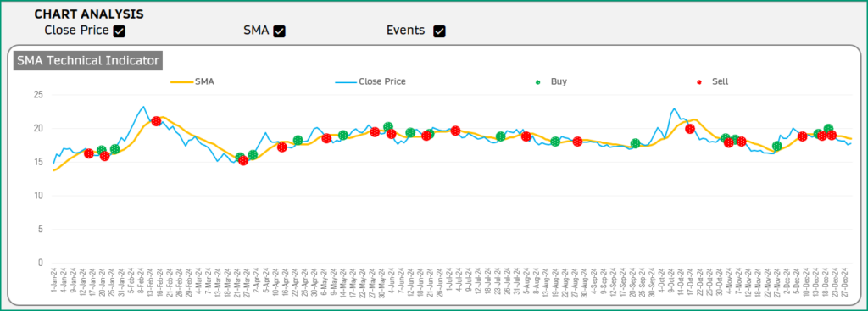The image size is (868, 311).
Task: Click the SMA legend entry with yellow line
Action: coord(192,82)
